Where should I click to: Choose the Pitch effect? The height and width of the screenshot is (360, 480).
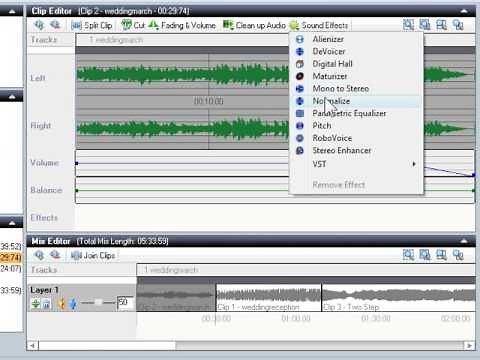356,126
